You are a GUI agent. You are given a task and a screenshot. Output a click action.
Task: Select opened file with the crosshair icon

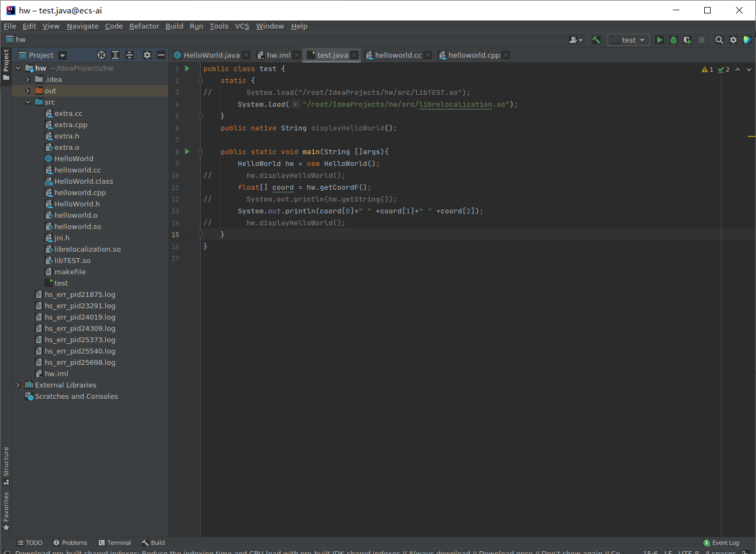[101, 55]
